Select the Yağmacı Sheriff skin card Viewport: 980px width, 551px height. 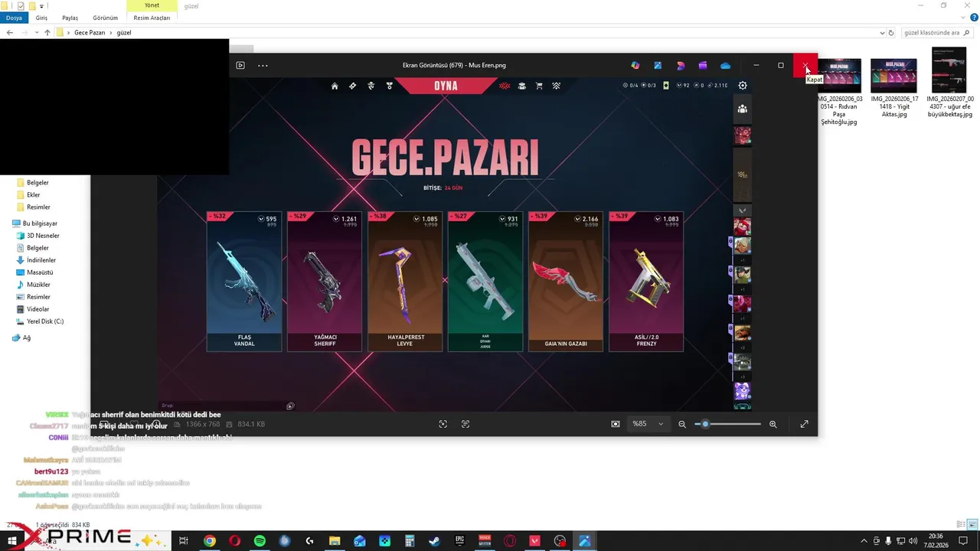tap(325, 282)
